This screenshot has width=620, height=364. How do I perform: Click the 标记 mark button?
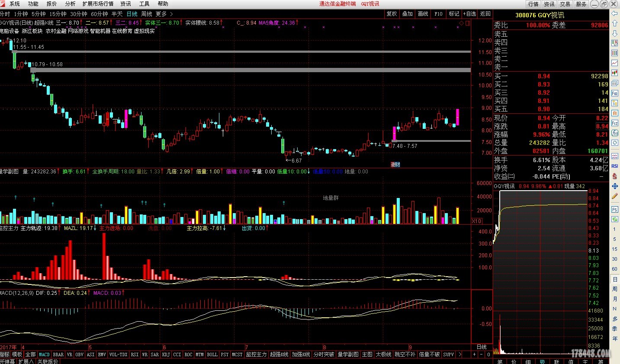point(454,14)
